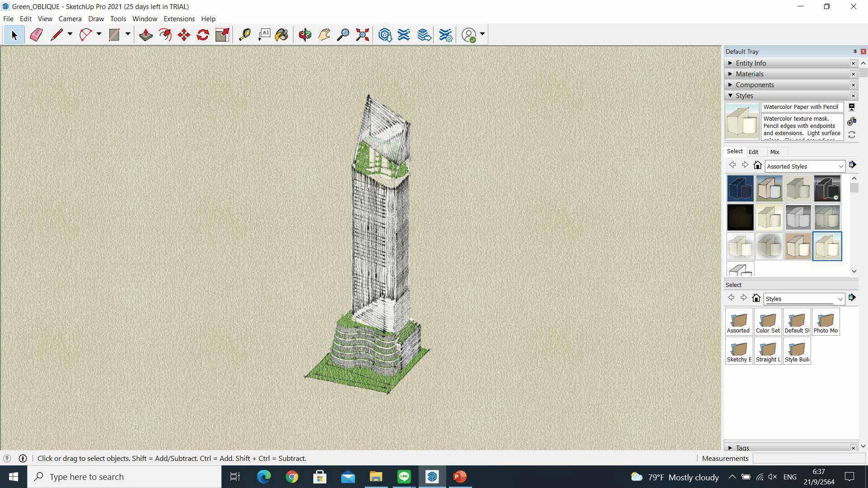
Task: Open the 3D Warehouse icon
Action: coord(385,35)
